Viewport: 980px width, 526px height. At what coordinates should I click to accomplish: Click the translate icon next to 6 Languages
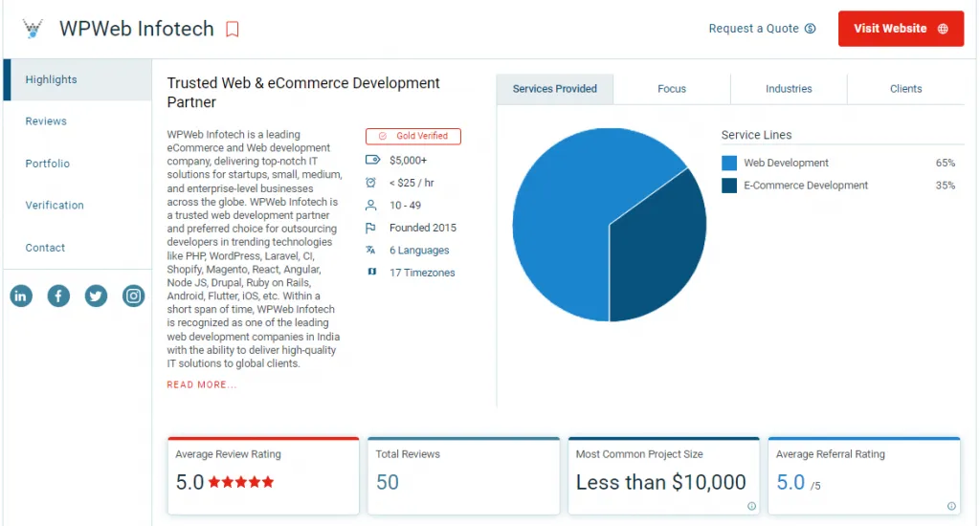[x=370, y=250]
